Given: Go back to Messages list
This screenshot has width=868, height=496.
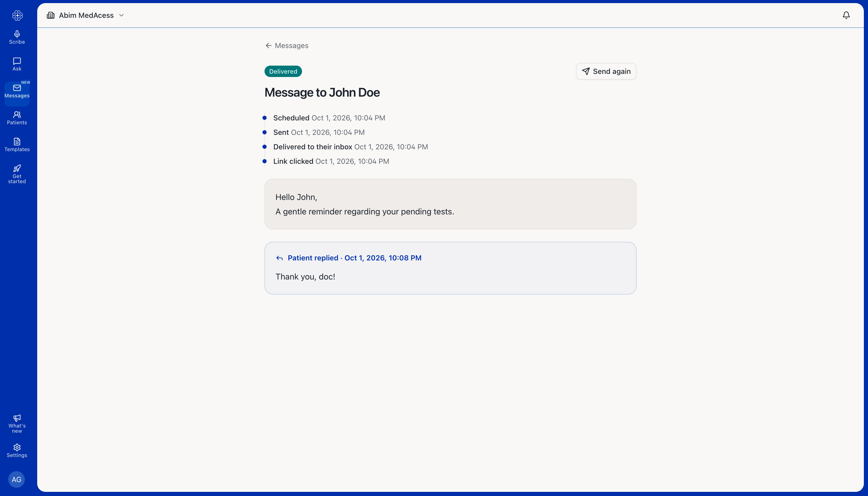Looking at the screenshot, I should click(x=286, y=46).
